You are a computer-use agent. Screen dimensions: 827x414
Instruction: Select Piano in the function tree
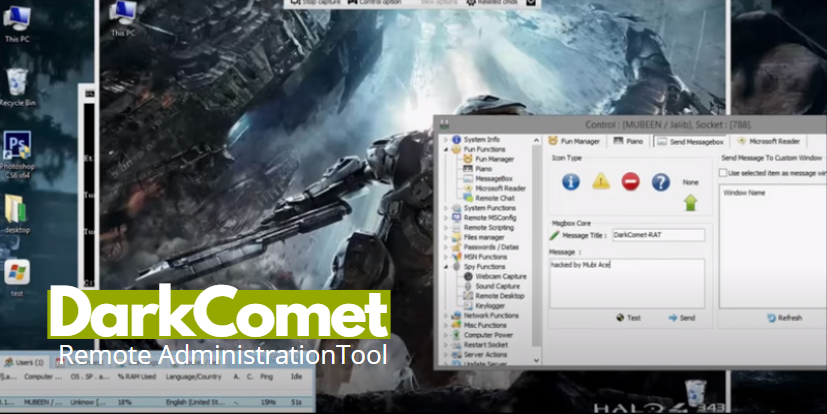(x=484, y=169)
